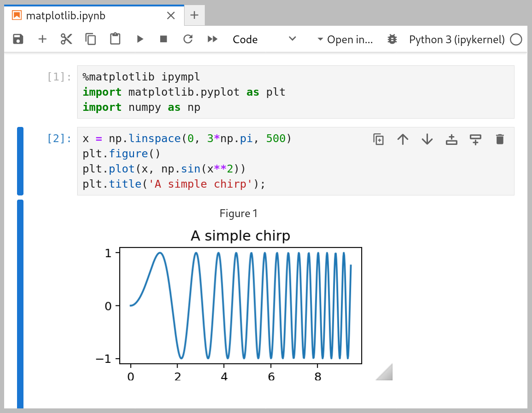Insert a cell below cell 2
Image resolution: width=532 pixels, height=413 pixels.
[476, 139]
